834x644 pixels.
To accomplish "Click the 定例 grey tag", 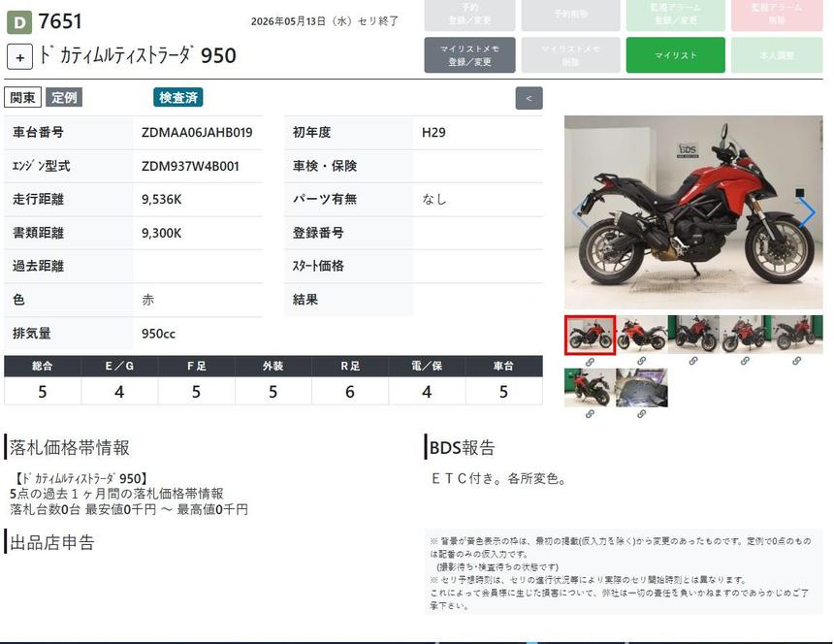I will click(x=64, y=98).
